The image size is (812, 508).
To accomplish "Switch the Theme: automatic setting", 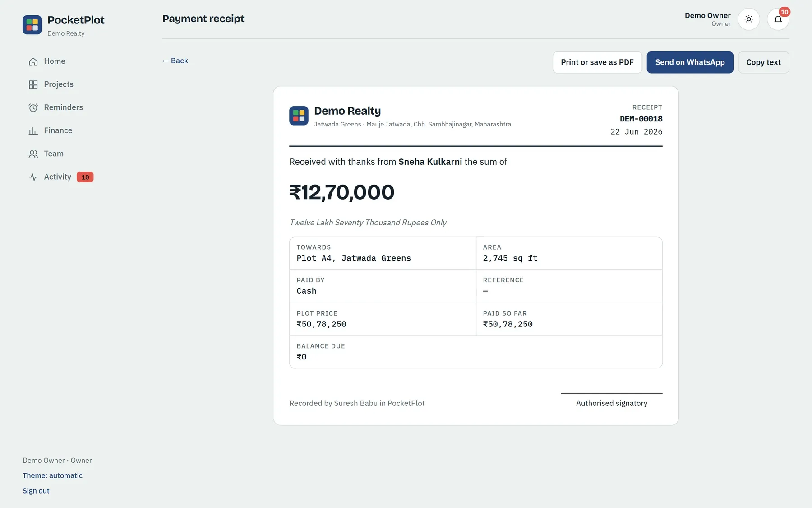I will 52,475.
